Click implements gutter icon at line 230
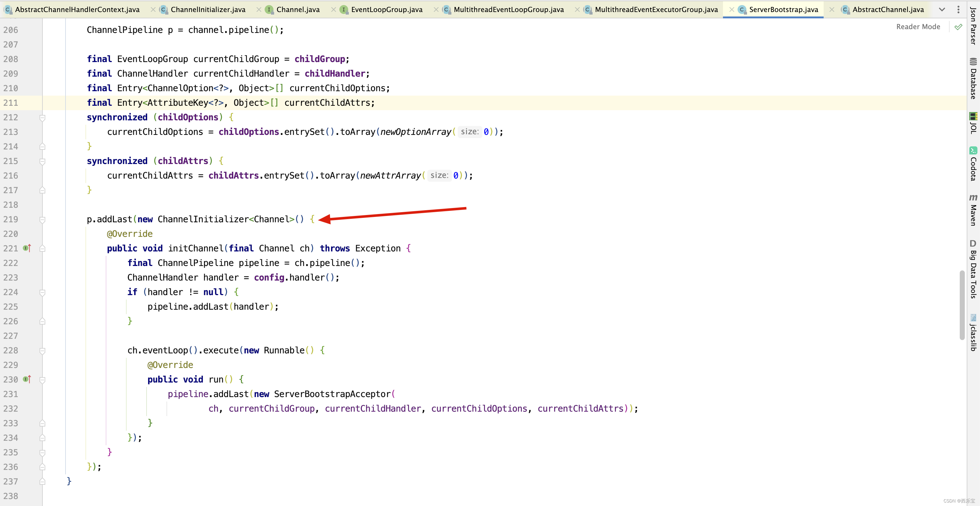The width and height of the screenshot is (980, 506). click(x=27, y=379)
